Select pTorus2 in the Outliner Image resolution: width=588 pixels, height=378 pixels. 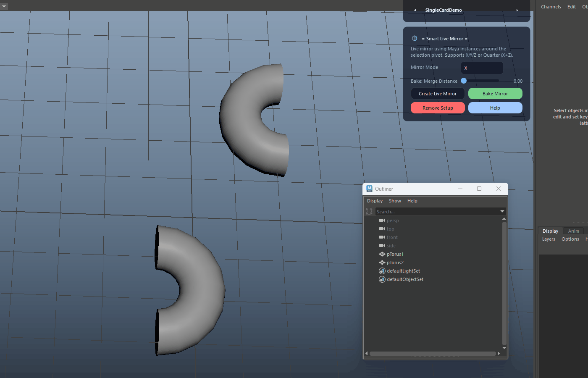(x=395, y=262)
